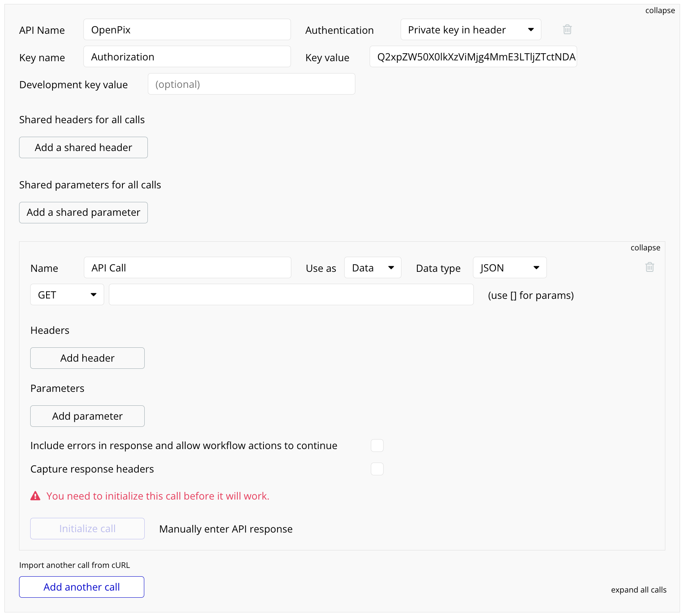686x616 pixels.
Task: Collapse the API Call section
Action: click(x=645, y=247)
